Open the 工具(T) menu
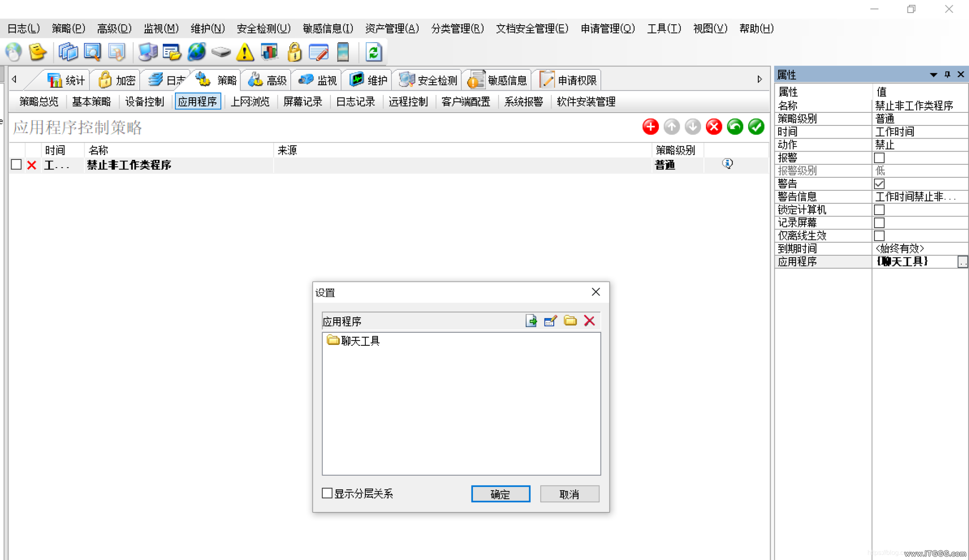 point(664,29)
